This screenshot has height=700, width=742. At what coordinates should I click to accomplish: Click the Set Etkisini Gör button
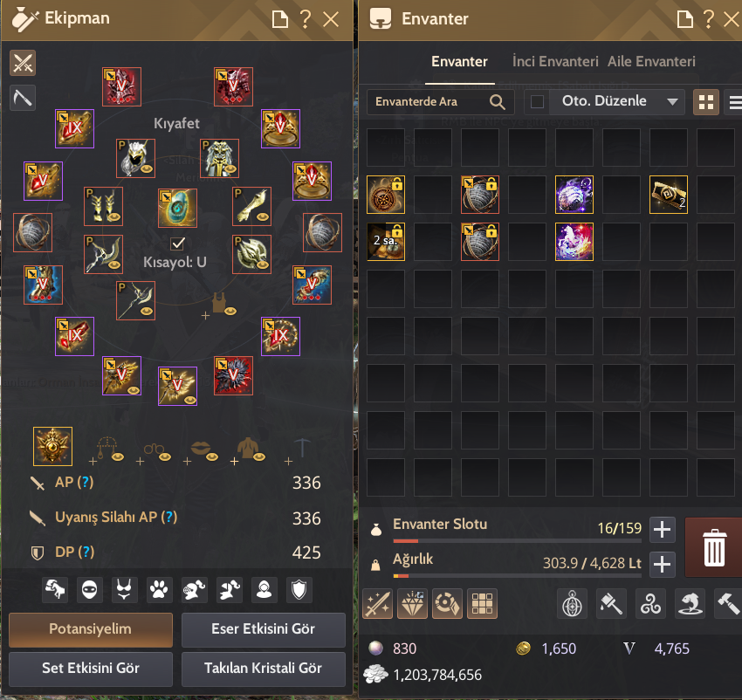pos(91,669)
